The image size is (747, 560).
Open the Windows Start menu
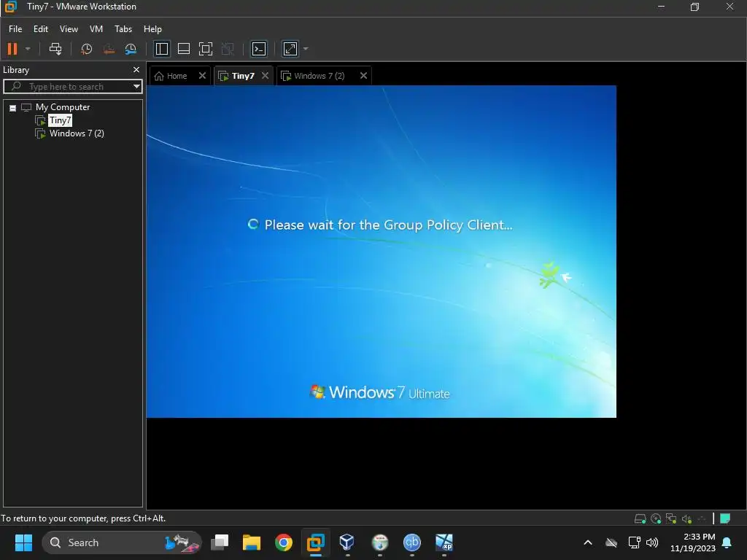pyautogui.click(x=23, y=542)
